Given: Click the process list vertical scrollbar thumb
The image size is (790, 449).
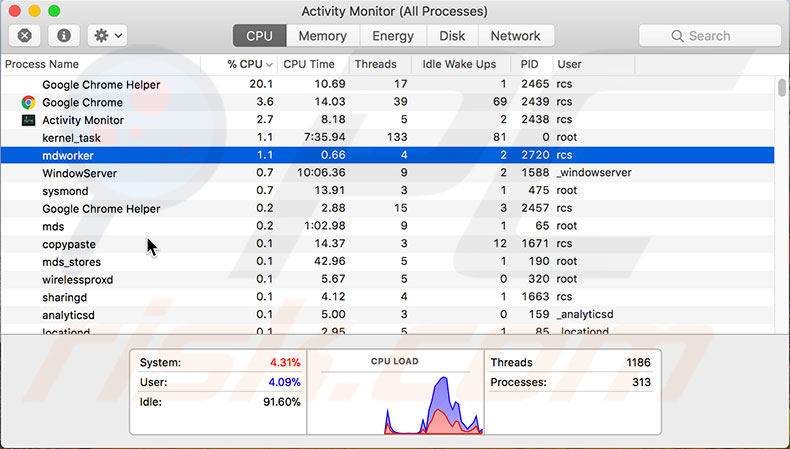Looking at the screenshot, I should tap(781, 87).
